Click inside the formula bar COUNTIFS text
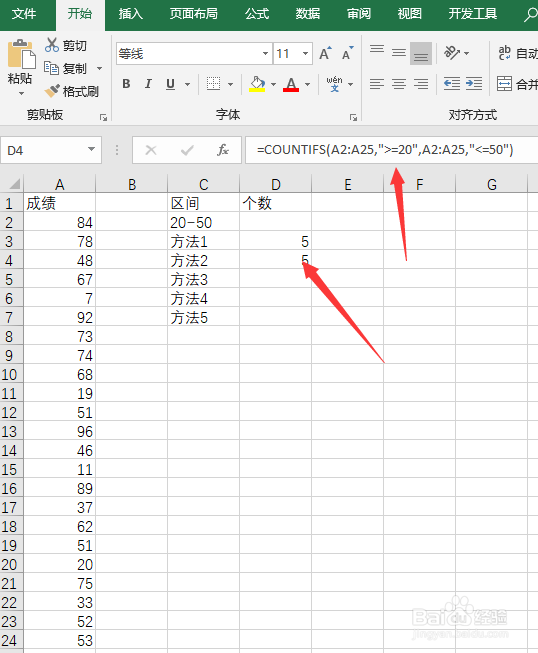538x653 pixels. (x=385, y=150)
